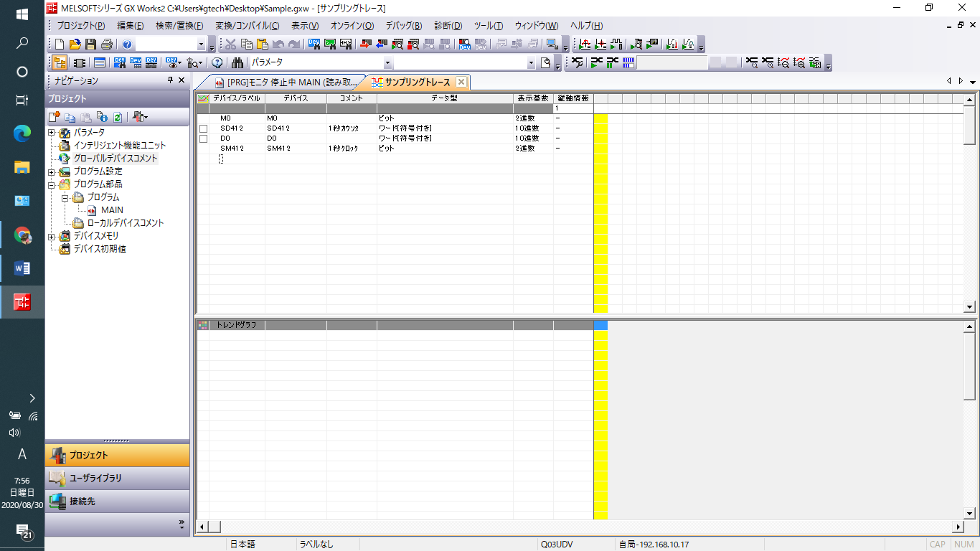Open the ツール(T) menu
The image size is (980, 551).
tap(489, 26)
